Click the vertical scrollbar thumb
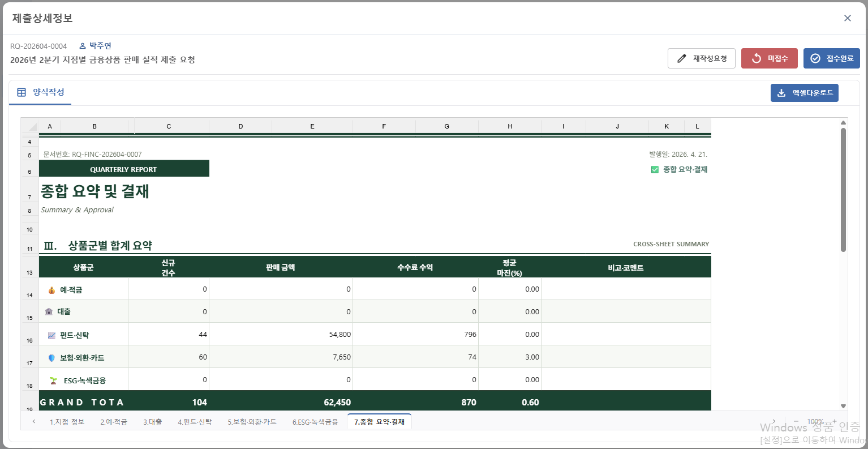This screenshot has width=868, height=449. tap(843, 190)
